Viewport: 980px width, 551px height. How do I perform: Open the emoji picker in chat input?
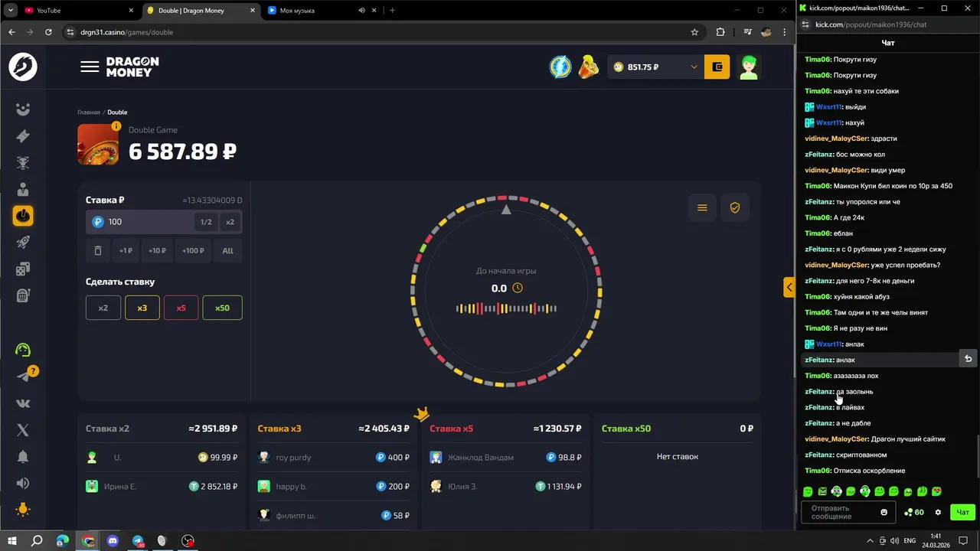(884, 512)
